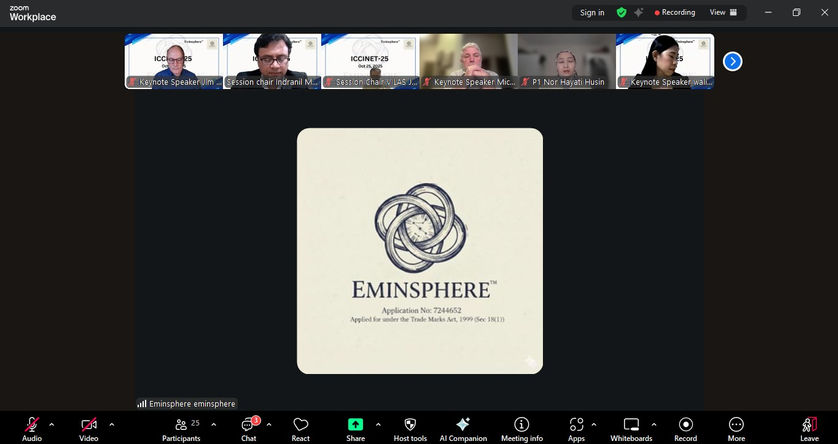Restore down the Zoom window

[x=796, y=12]
